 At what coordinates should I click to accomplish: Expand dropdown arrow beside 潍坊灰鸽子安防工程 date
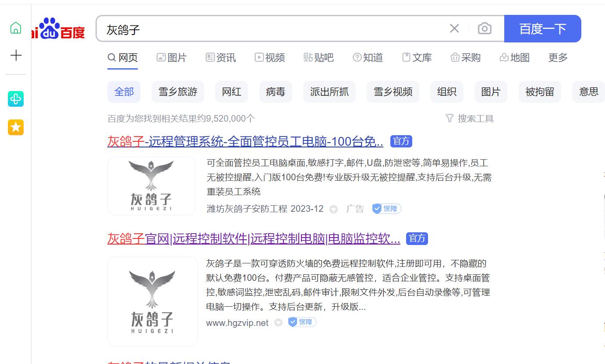(333, 209)
